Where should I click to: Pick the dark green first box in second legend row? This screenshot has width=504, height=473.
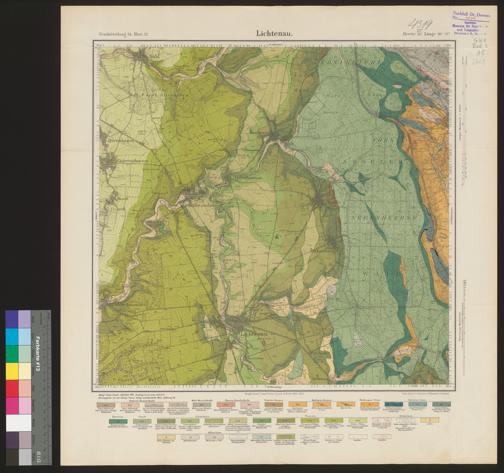coord(118,422)
